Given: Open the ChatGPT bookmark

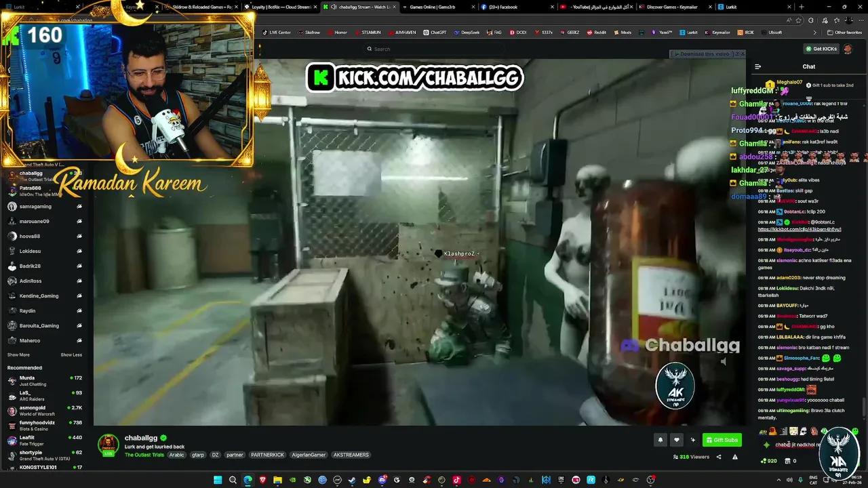Looking at the screenshot, I should point(435,32).
